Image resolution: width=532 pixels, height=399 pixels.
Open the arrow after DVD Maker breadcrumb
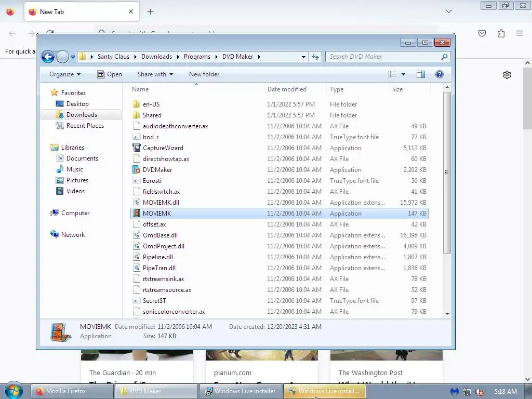pos(259,57)
